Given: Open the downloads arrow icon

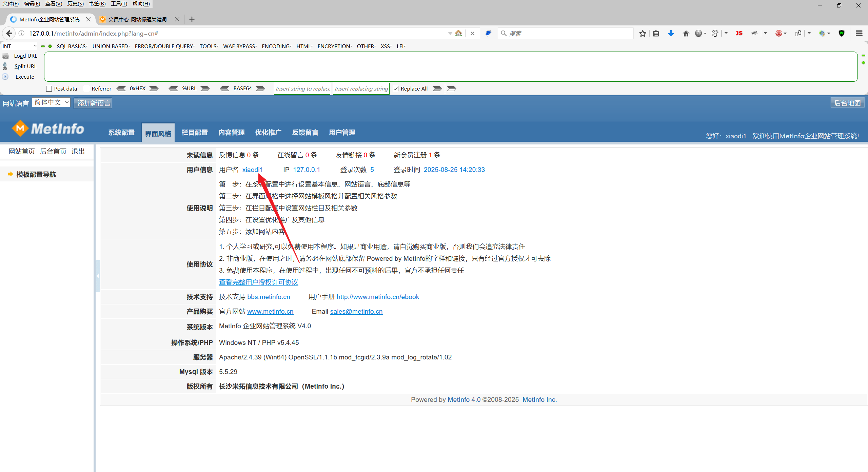Looking at the screenshot, I should 671,33.
